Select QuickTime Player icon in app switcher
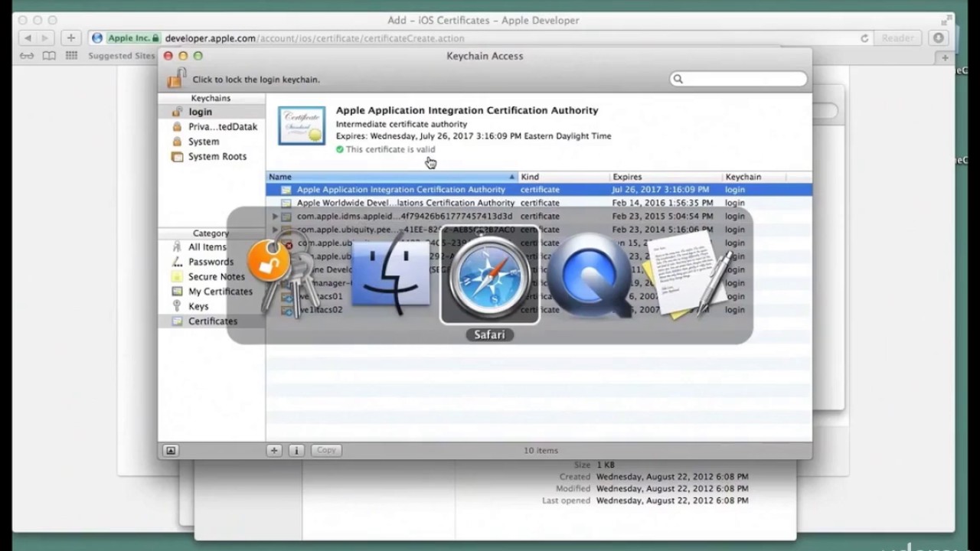The width and height of the screenshot is (980, 551). tap(590, 275)
